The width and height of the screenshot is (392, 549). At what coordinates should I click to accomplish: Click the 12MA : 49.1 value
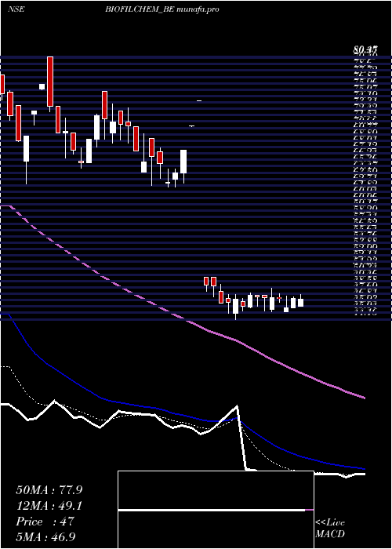[x=49, y=506]
